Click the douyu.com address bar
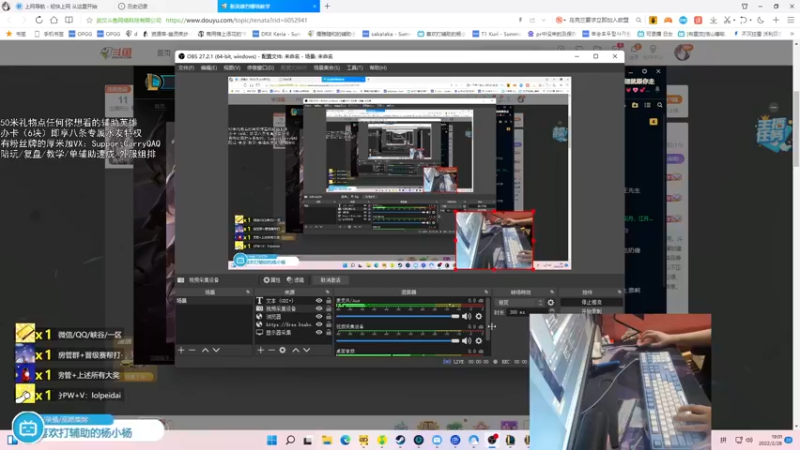This screenshot has height=450, width=800. coord(236,20)
